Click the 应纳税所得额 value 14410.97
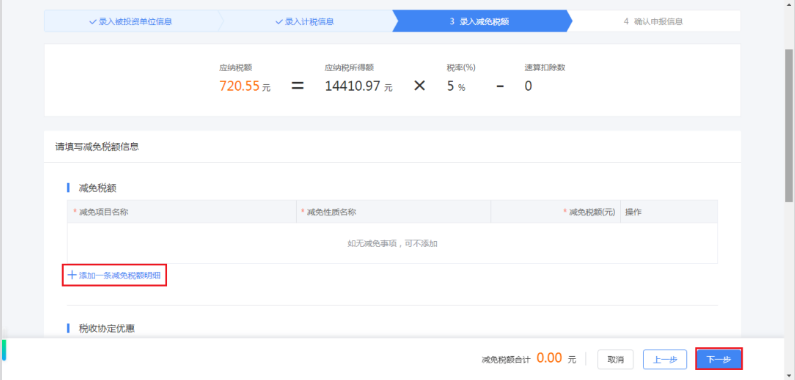795x380 pixels. click(352, 86)
